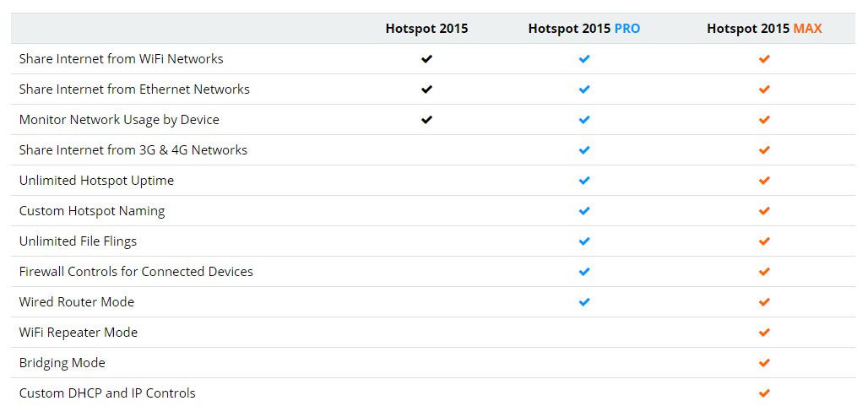Click PRO blue checkmark for WiFi Networks sharing
This screenshot has width=868, height=417.
(x=584, y=59)
